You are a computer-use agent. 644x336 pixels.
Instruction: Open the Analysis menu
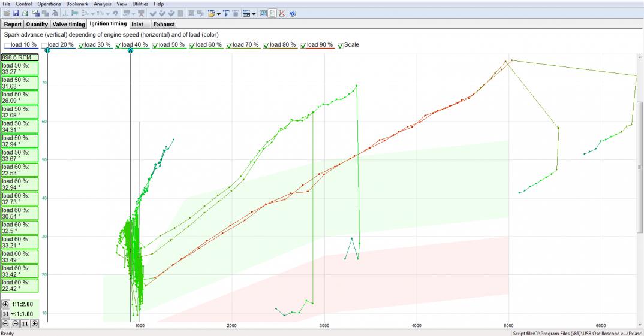[103, 4]
